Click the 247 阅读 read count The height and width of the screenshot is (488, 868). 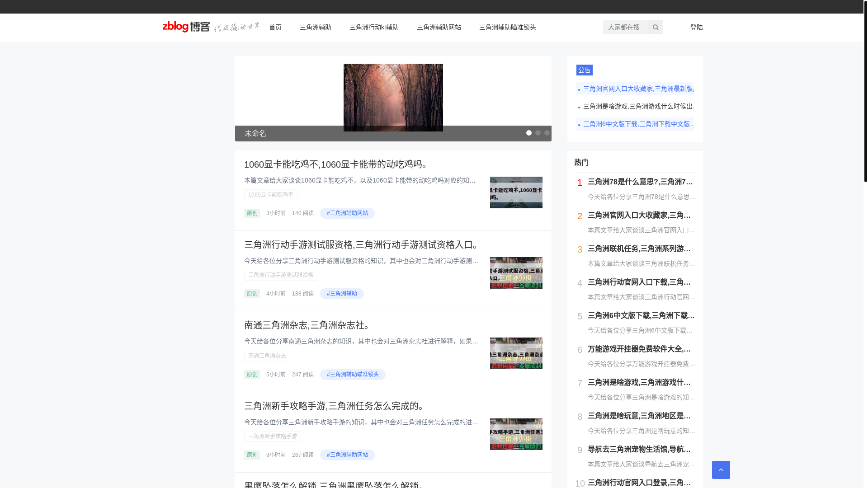pos(303,375)
